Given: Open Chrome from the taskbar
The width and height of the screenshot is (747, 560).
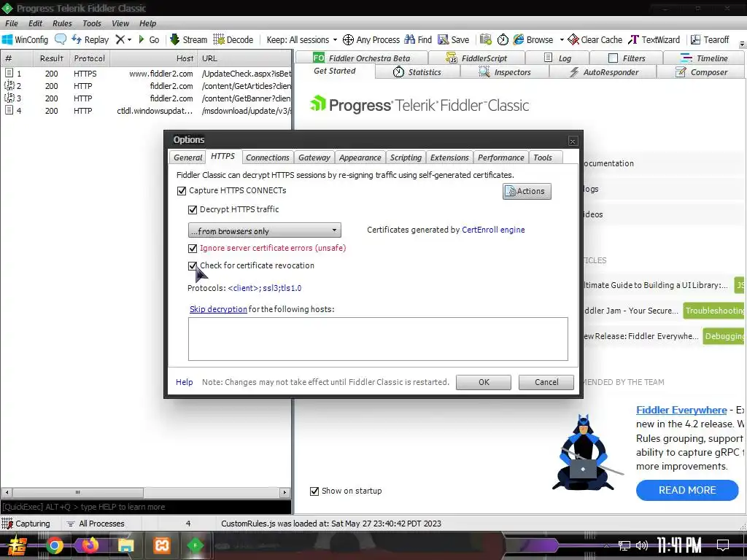Looking at the screenshot, I should [x=54, y=545].
